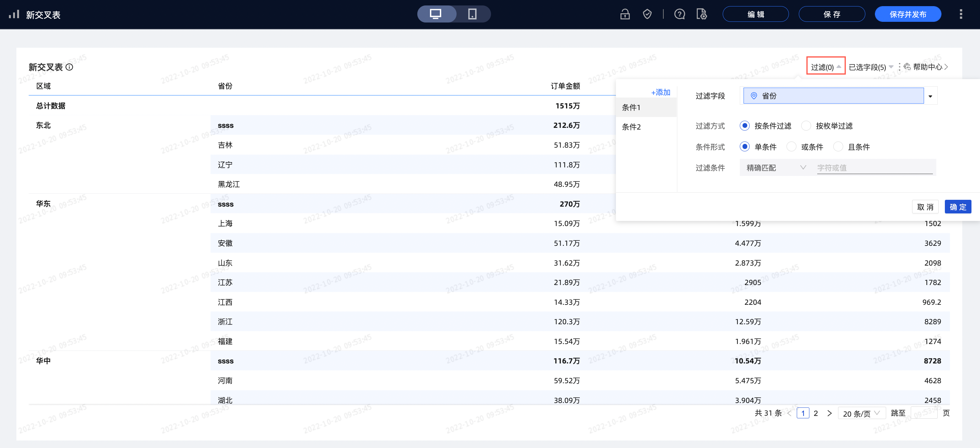This screenshot has width=980, height=448.
Task: Click the 跳至 page number input
Action: 924,414
